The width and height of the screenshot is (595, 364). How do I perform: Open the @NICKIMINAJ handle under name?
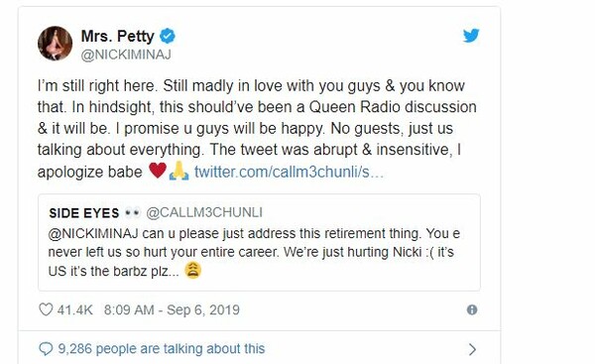[126, 55]
